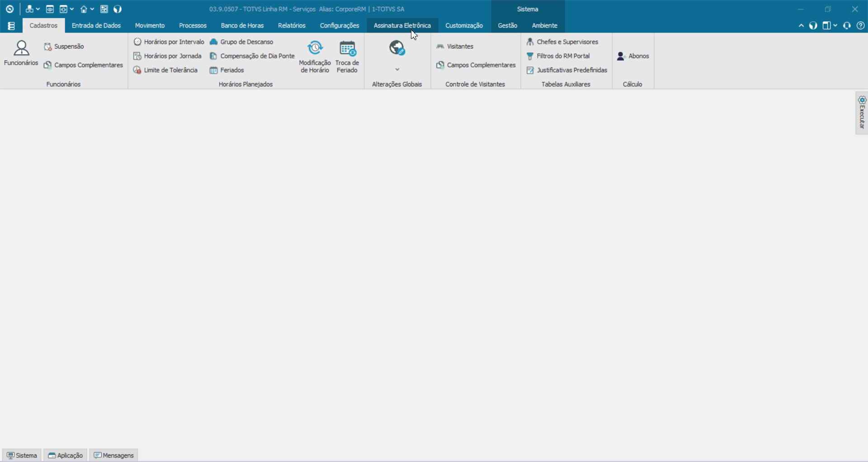Open the Relatórios tab
Screen dimensions: 868x462
pyautogui.click(x=292, y=25)
